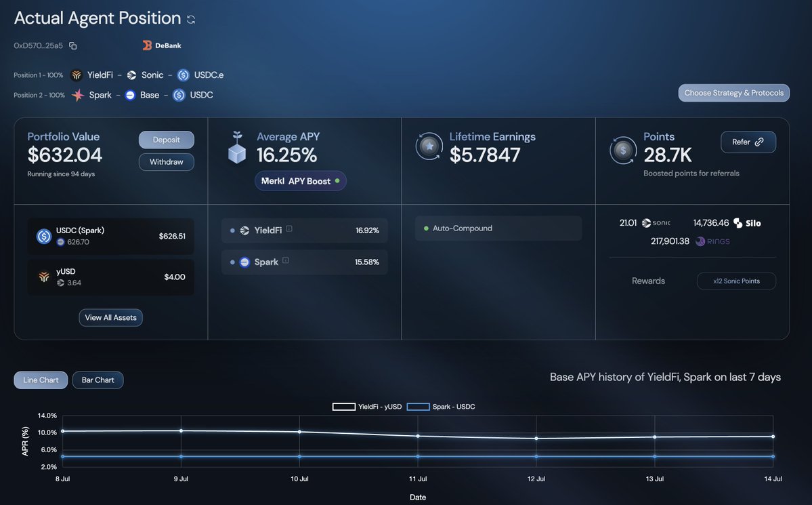The image size is (812, 505).
Task: Click the yUSD token icon
Action: pyautogui.click(x=44, y=277)
